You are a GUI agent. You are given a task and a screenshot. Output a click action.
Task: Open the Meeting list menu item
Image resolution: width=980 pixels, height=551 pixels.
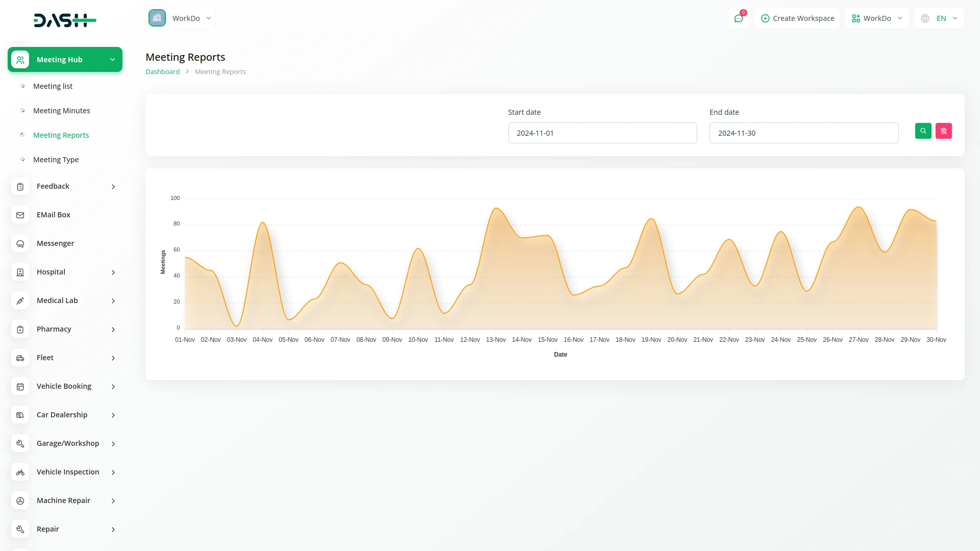pos(53,86)
